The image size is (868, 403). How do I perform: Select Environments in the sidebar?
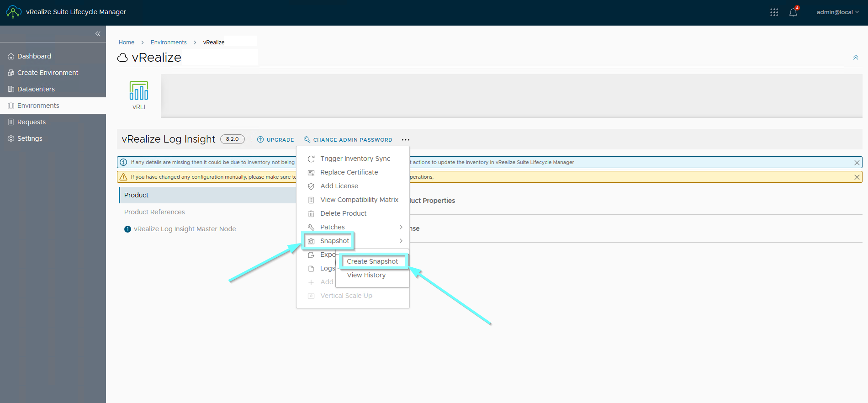[x=53, y=106]
